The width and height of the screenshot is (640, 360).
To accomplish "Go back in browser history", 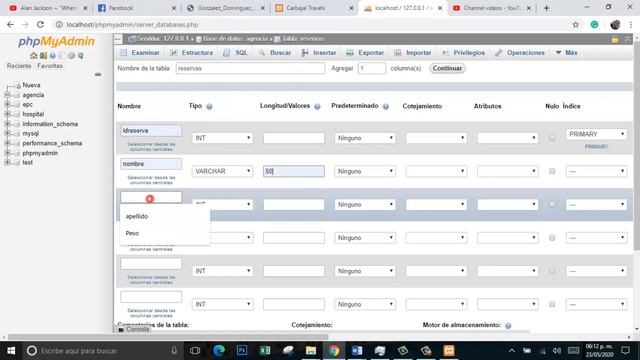I will click(10, 24).
